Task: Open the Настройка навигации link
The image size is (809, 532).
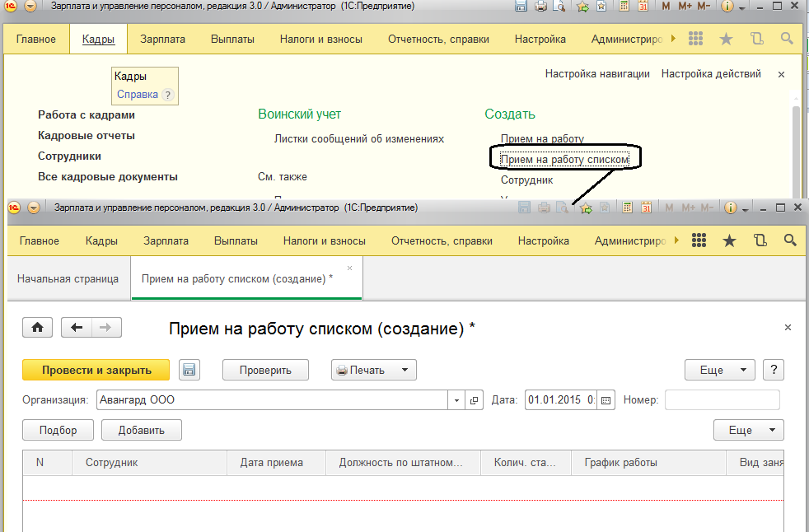Action: 597,74
